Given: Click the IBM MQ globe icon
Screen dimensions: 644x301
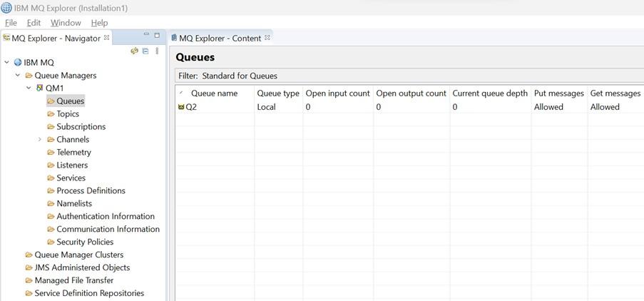Looking at the screenshot, I should pos(18,63).
